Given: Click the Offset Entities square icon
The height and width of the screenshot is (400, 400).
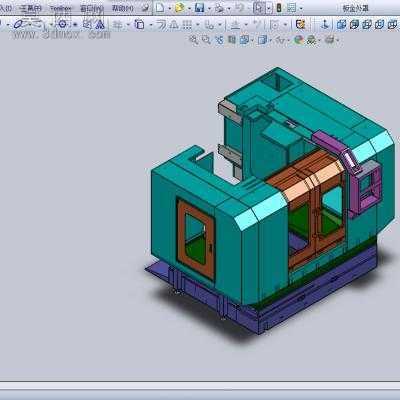Looking at the screenshot, I should tap(139, 24).
